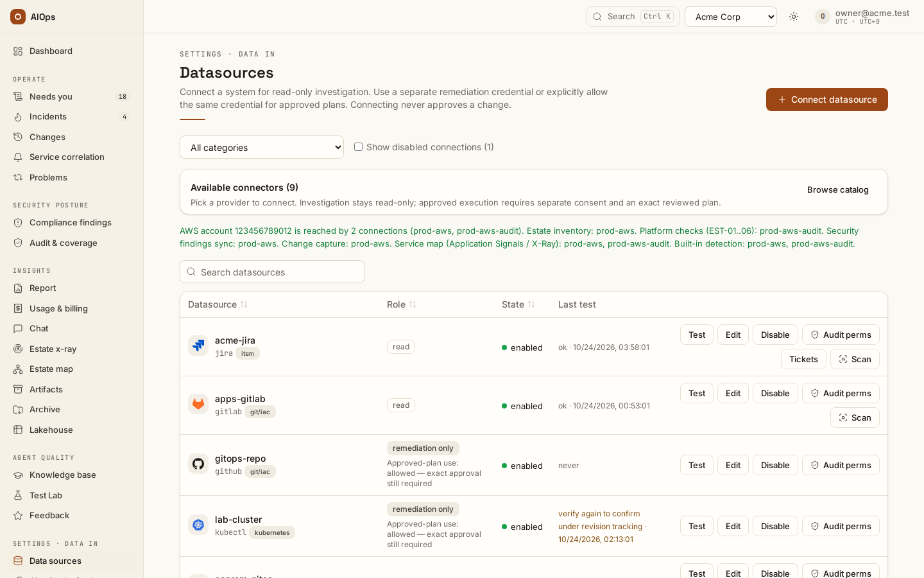Edit the gitops-repo datasource
The height and width of the screenshot is (578, 924).
point(733,465)
